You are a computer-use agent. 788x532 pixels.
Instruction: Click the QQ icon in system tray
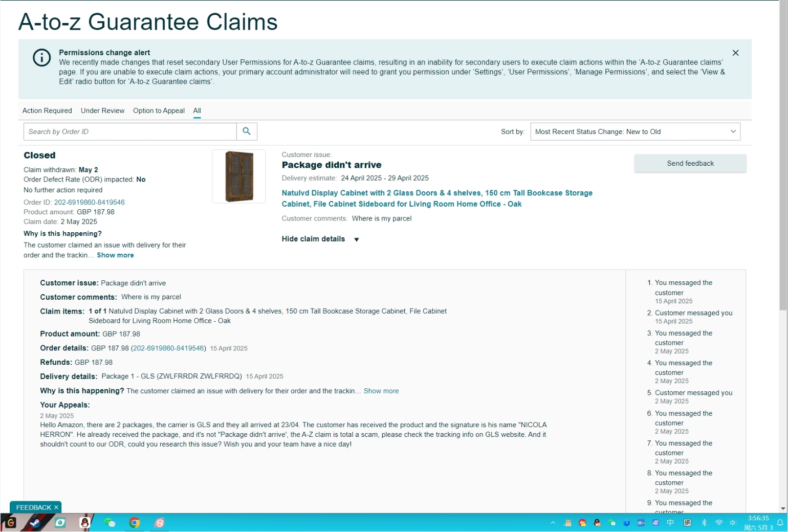tap(597, 523)
